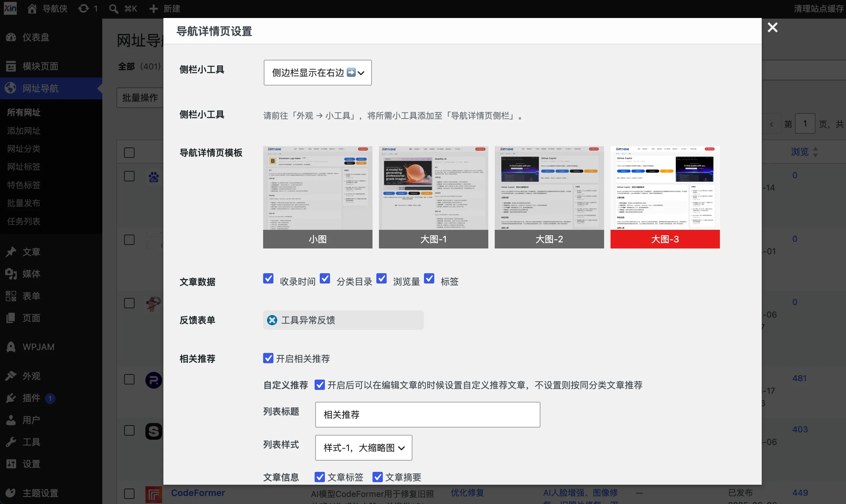This screenshot has height=504, width=846.
Task: Select the 大图-2 template thumbnail
Action: click(x=549, y=197)
